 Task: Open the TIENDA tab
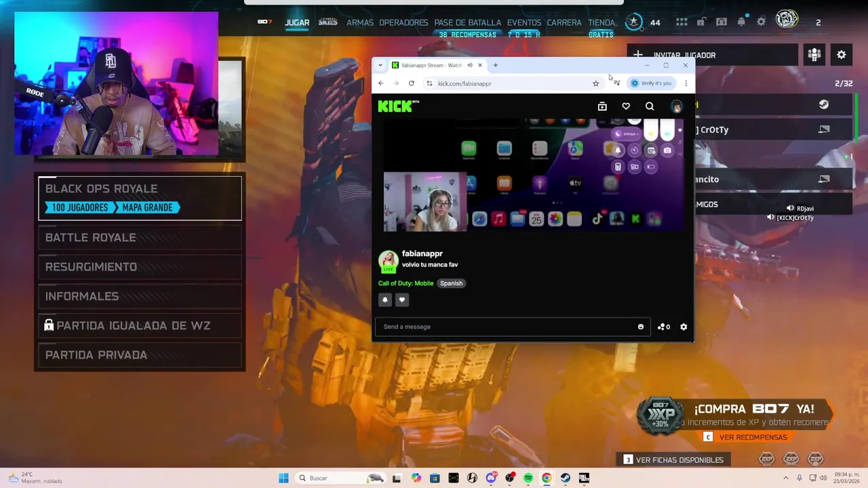pyautogui.click(x=601, y=22)
